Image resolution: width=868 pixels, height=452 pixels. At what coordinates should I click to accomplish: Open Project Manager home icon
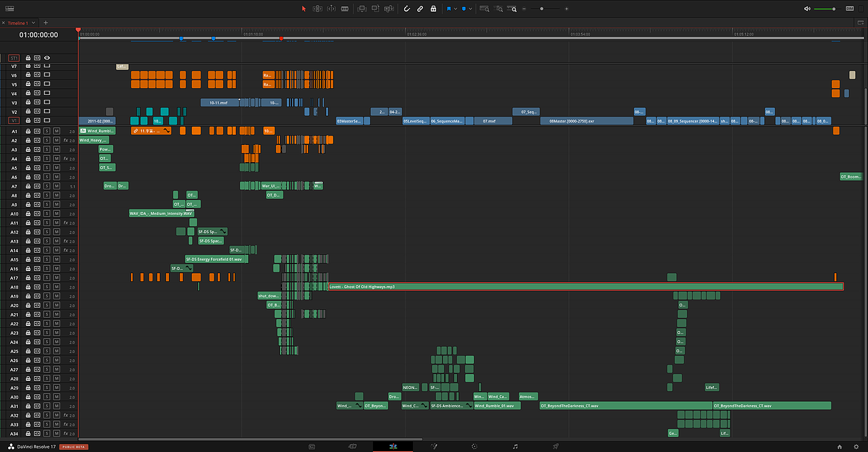point(840,447)
